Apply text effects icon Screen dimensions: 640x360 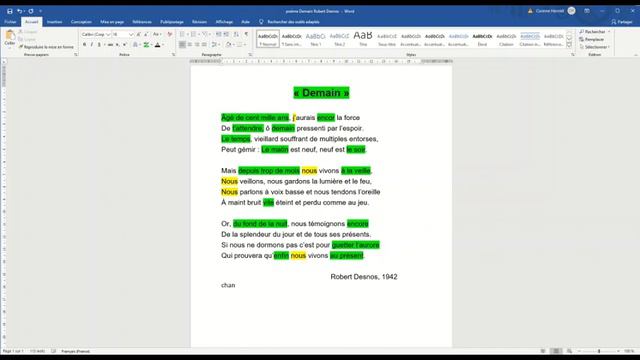click(x=135, y=44)
